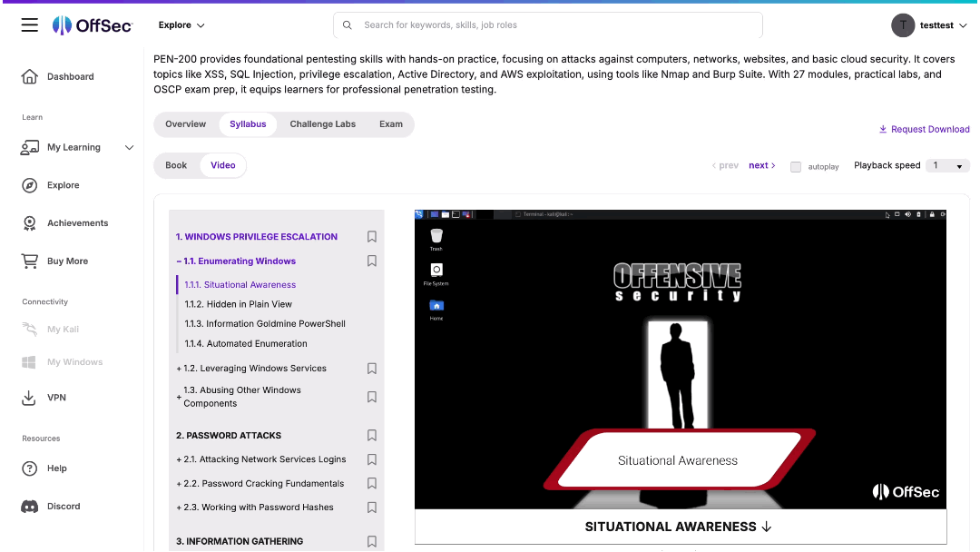Open the hamburger menu icon
The width and height of the screenshot is (980, 552).
coord(29,25)
